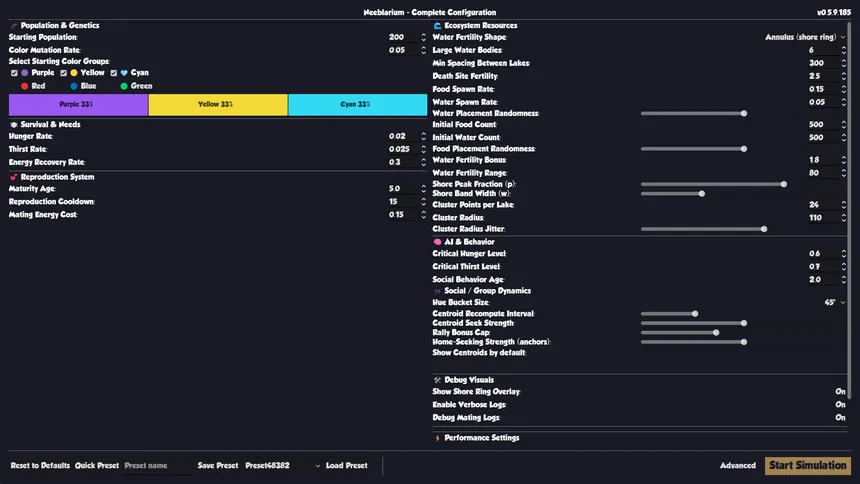Screen dimensions: 860x484
Task: Click the Preset name input field
Action: tap(157, 465)
